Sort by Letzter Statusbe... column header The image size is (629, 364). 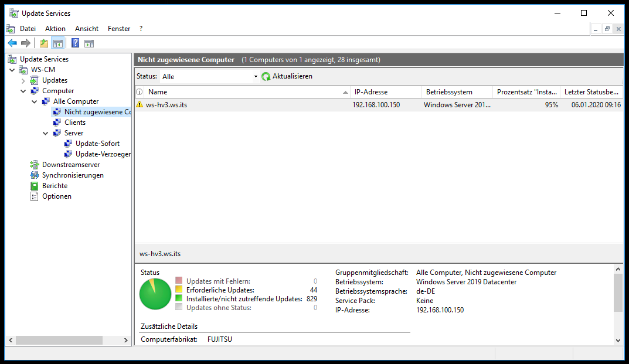pyautogui.click(x=591, y=92)
